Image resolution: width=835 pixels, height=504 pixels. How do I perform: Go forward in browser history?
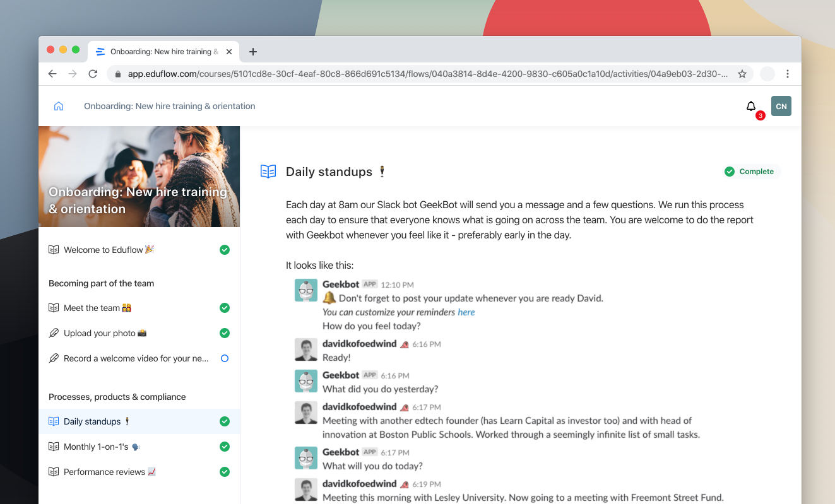(73, 74)
